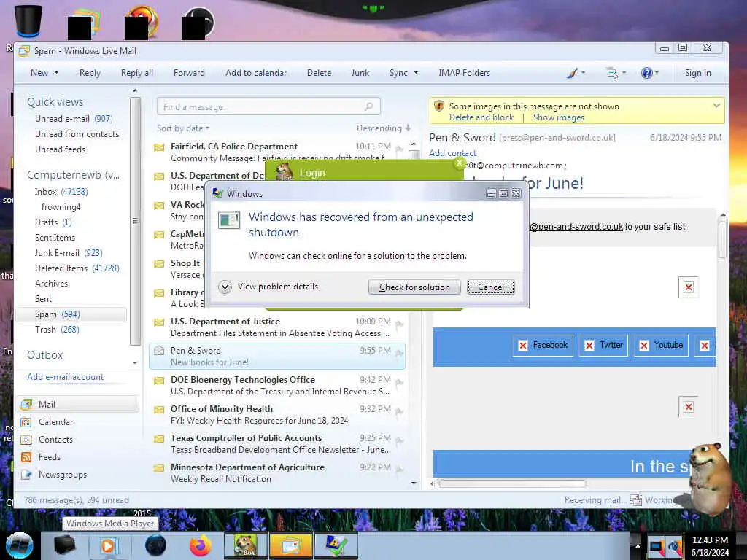Open Texas Comptroller of Public Accounts message
Screen dimensions: 747x560
pyautogui.click(x=278, y=443)
